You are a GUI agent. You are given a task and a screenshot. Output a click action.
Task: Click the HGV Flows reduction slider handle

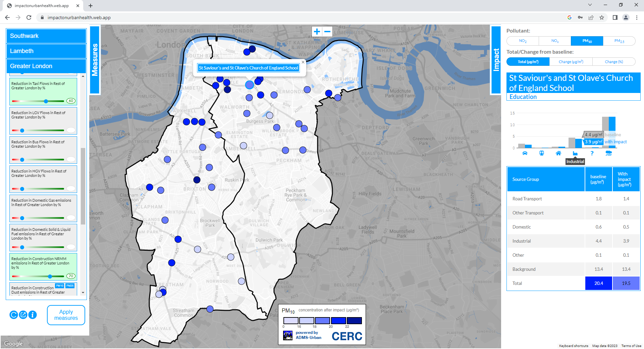coord(22,189)
